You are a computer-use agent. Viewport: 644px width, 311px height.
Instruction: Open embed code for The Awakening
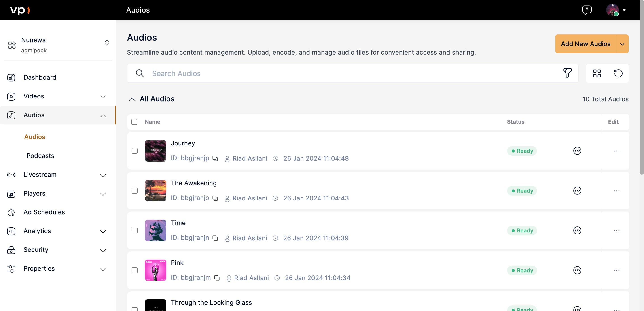tap(577, 190)
